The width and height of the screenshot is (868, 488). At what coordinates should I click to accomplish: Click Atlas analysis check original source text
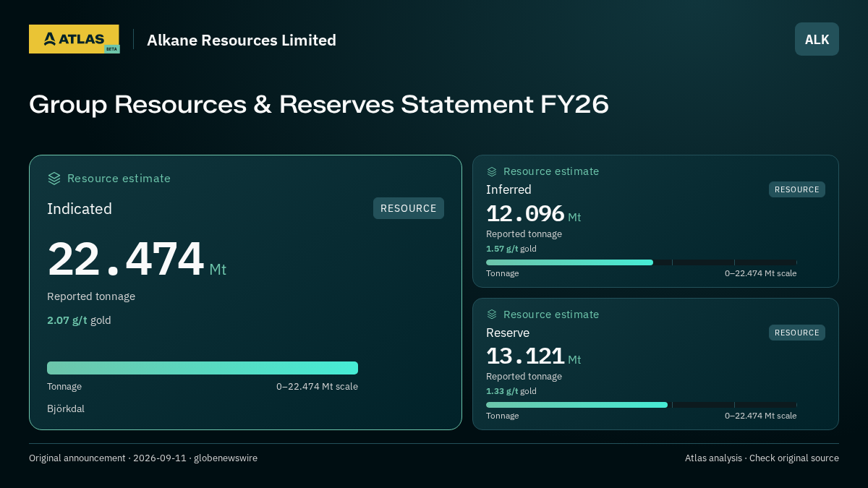(762, 458)
